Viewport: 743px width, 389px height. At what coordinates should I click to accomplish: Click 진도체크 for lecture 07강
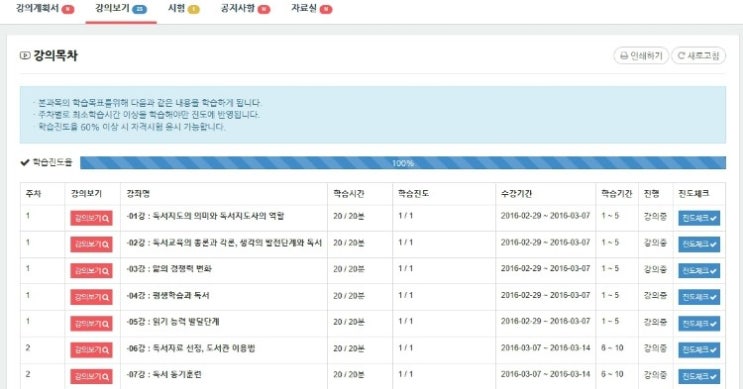[x=699, y=376]
